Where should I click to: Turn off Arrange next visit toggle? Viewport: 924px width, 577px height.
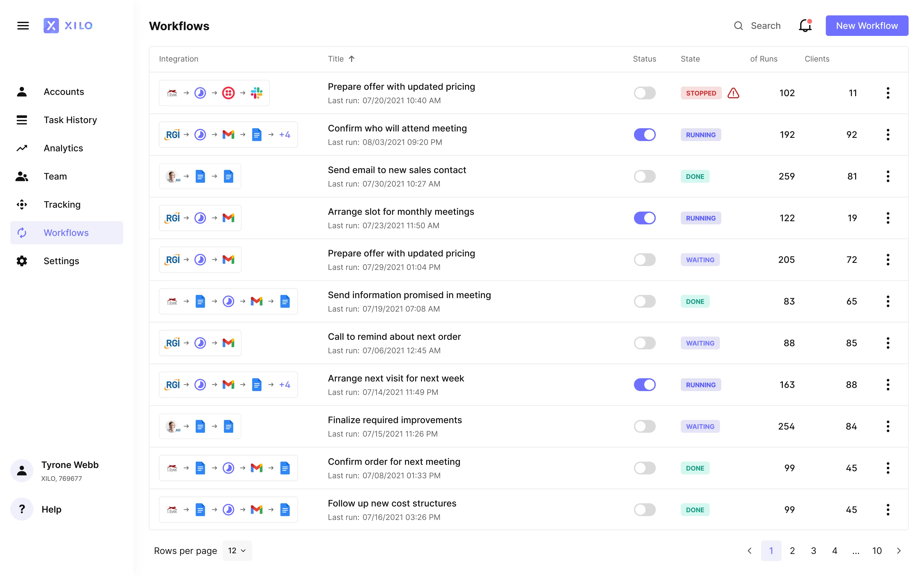point(644,385)
